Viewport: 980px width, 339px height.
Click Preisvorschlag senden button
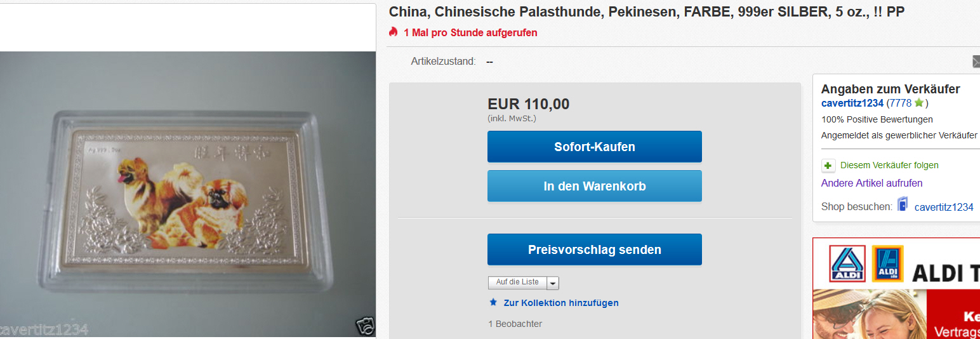click(x=595, y=249)
